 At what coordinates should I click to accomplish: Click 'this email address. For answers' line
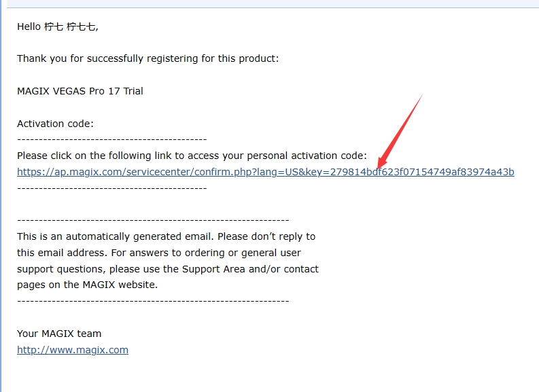159,253
